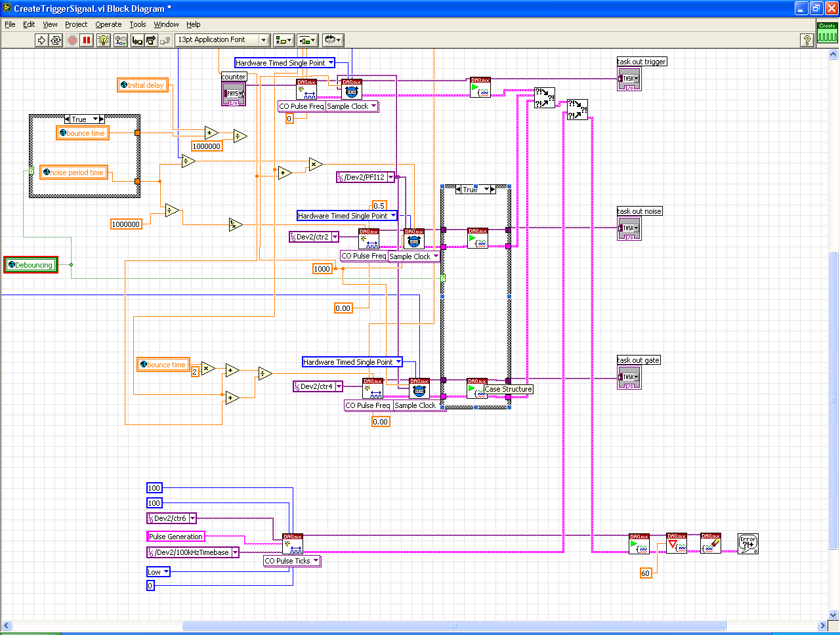Open the Distribute Objects dropdown
840x635 pixels.
coord(307,40)
